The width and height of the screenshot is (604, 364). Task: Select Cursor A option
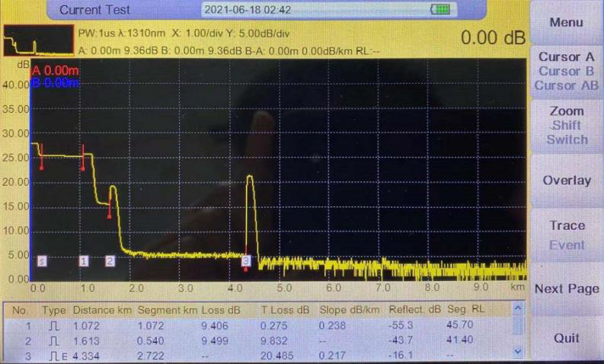click(566, 57)
